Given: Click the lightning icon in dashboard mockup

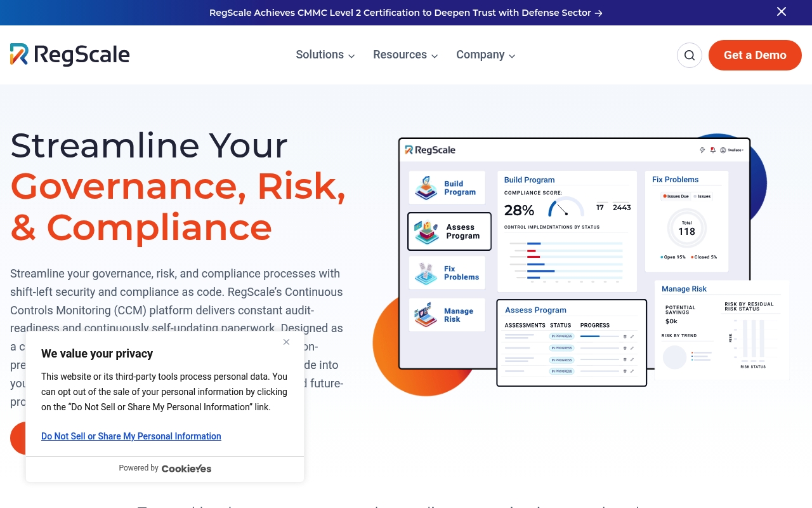Looking at the screenshot, I should pyautogui.click(x=702, y=150).
